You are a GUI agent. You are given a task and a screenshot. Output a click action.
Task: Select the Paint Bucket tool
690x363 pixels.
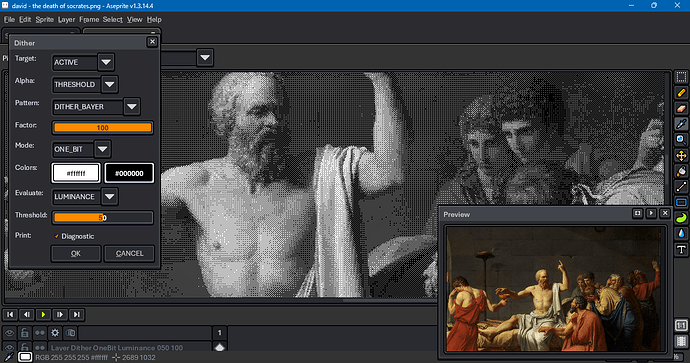(681, 171)
